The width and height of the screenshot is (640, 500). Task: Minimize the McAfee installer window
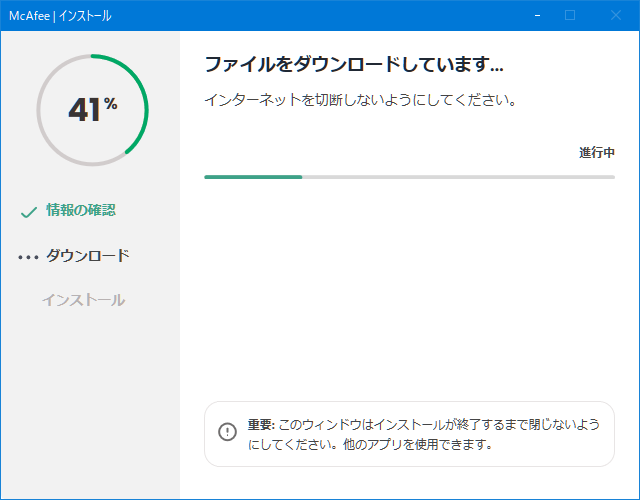tap(538, 16)
